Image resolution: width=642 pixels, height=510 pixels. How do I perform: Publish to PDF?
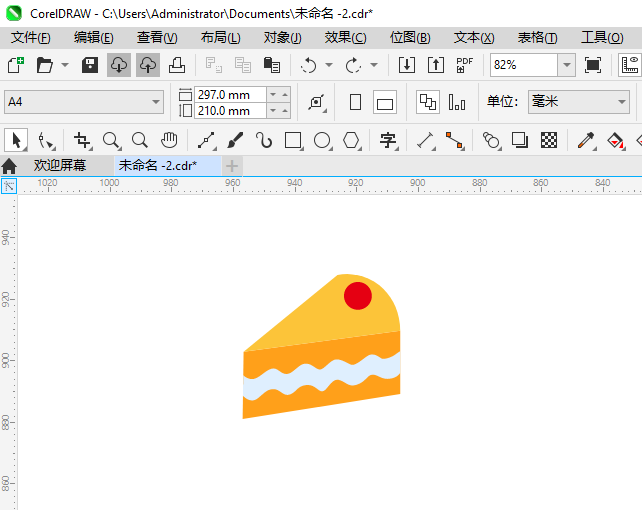(464, 65)
